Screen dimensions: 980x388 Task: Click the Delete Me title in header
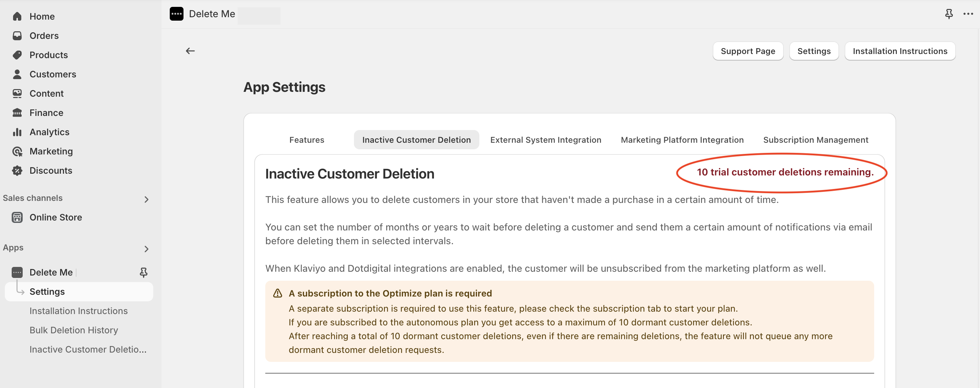click(212, 14)
